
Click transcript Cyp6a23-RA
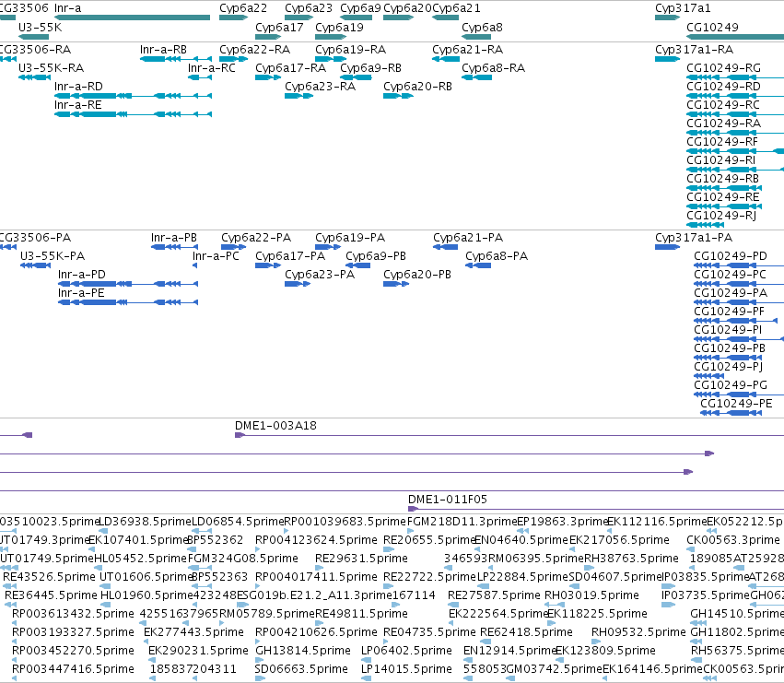pos(299,96)
